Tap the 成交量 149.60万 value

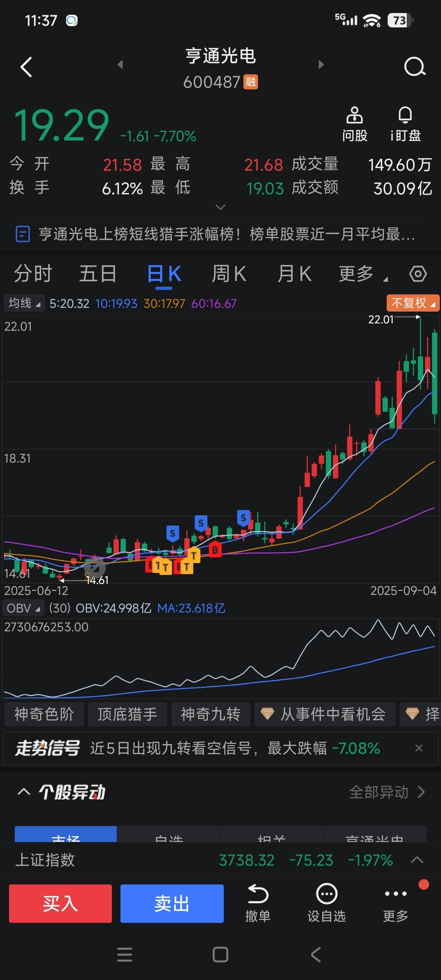pyautogui.click(x=400, y=165)
